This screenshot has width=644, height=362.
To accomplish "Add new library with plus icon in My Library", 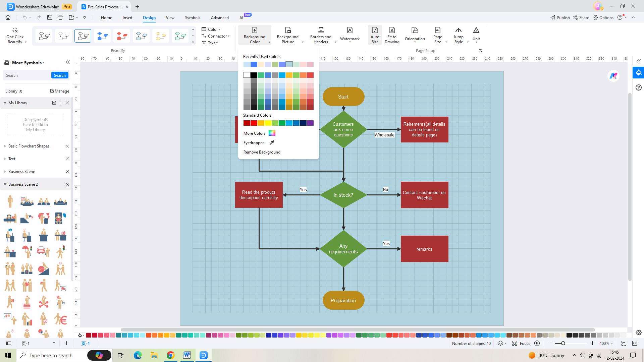I will coord(61,103).
